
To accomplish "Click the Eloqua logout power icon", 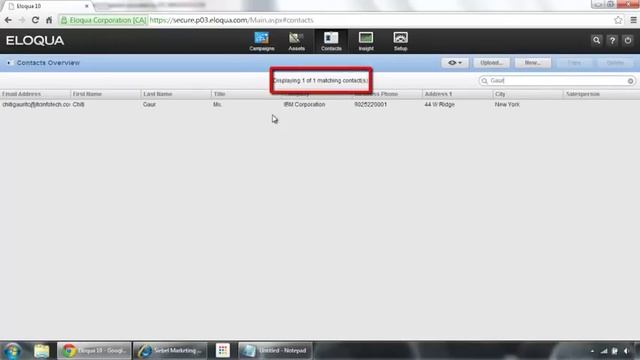I will point(628,40).
